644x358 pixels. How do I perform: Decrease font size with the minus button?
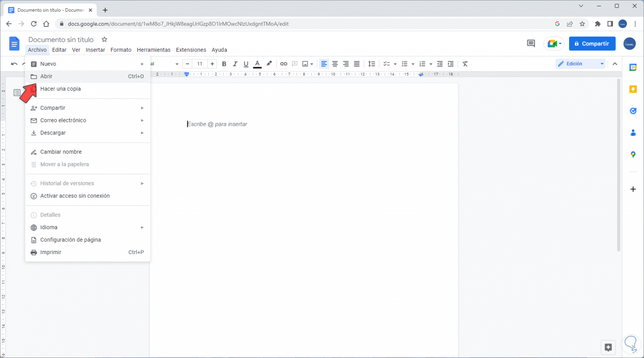coord(187,64)
